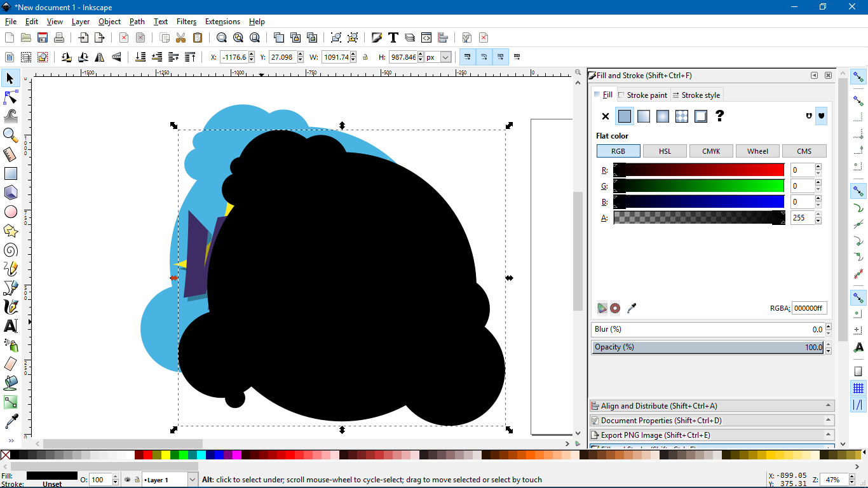Click inside the RGBA hex value field

(x=810, y=308)
